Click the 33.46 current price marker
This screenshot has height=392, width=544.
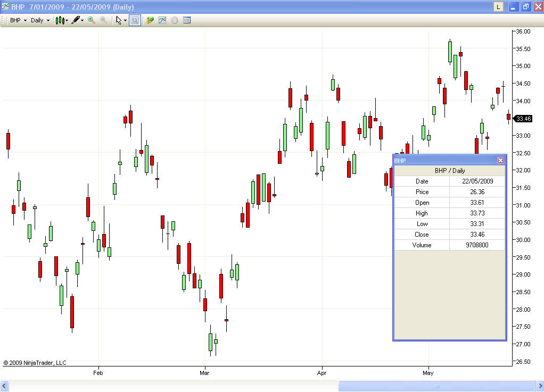tap(523, 119)
